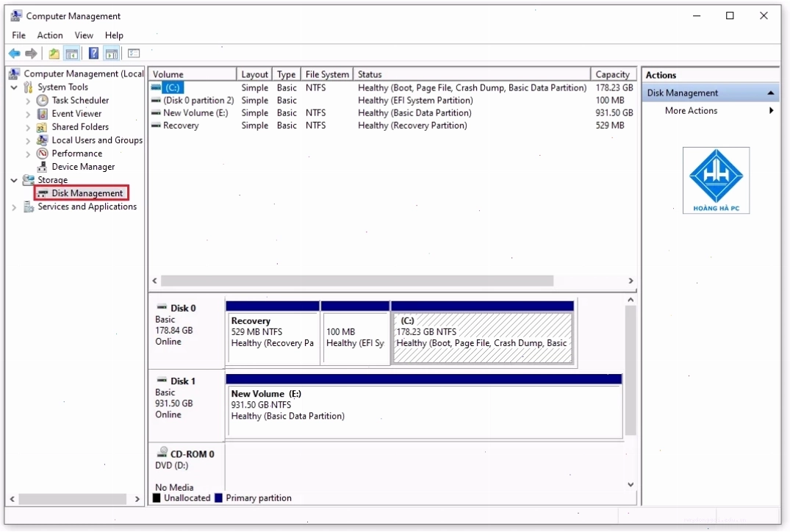This screenshot has width=790, height=532.
Task: Select the New Volume (E:) list row
Action: pyautogui.click(x=392, y=113)
